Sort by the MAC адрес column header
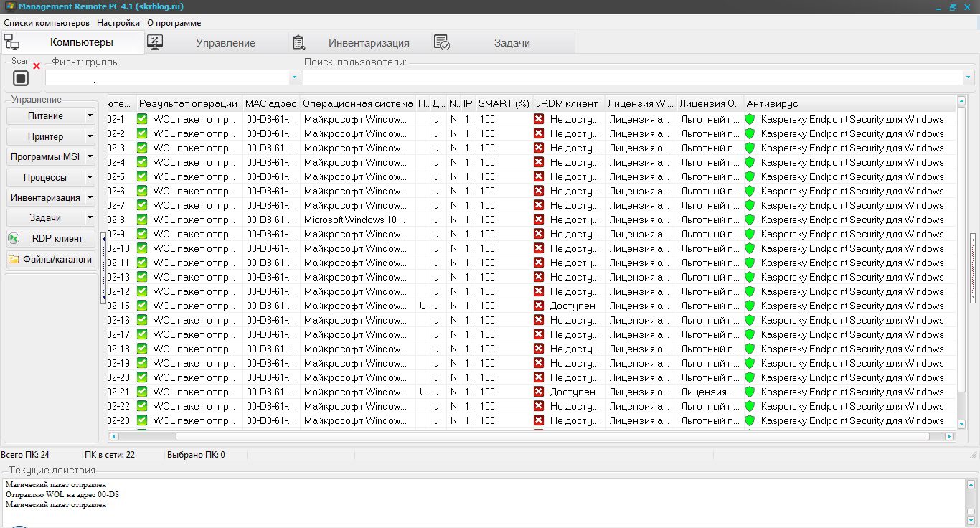The image size is (980, 528). click(271, 103)
